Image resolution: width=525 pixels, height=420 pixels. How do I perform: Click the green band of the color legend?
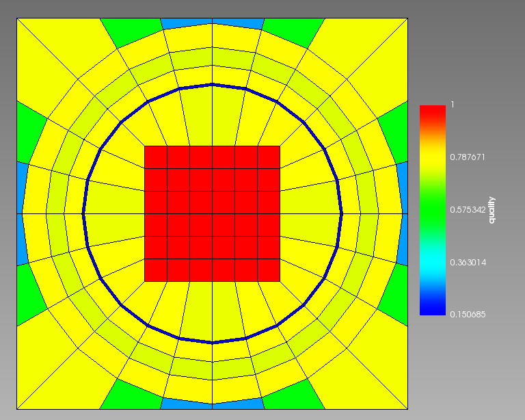(432, 211)
